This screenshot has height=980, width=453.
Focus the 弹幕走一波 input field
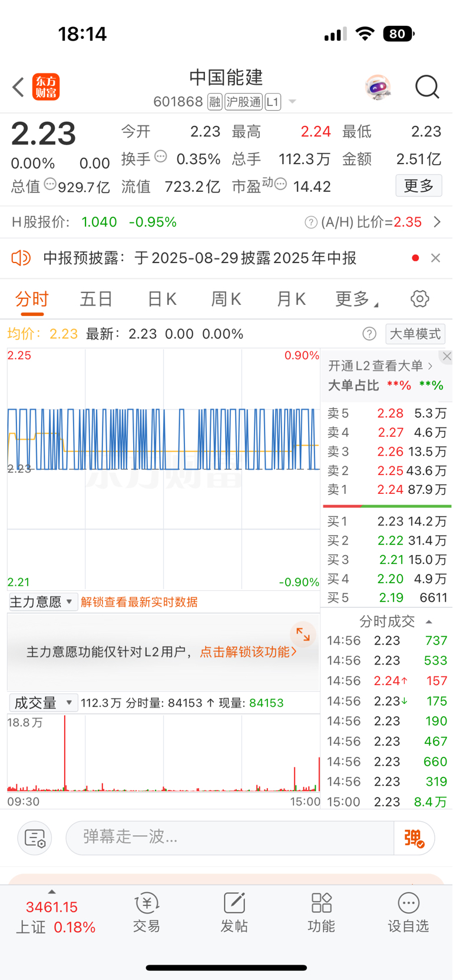coord(230,838)
